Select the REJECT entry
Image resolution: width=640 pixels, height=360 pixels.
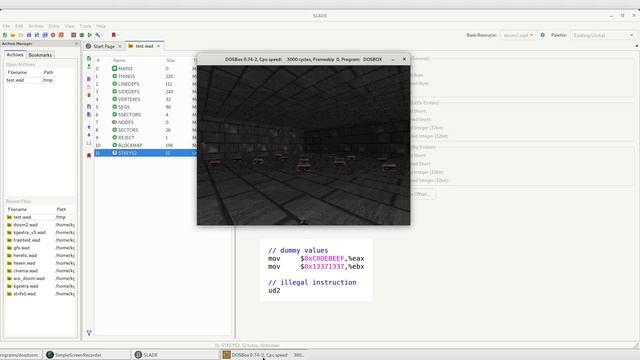click(145, 138)
